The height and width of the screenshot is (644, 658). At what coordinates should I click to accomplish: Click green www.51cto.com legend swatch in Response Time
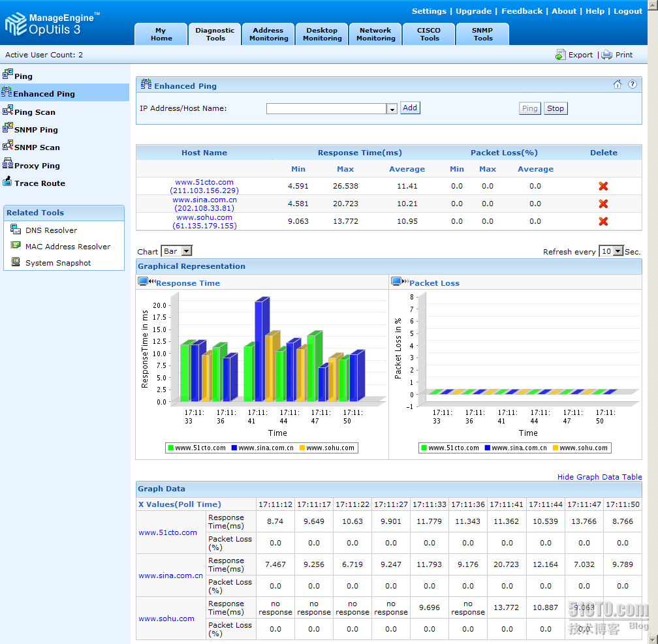pos(171,448)
